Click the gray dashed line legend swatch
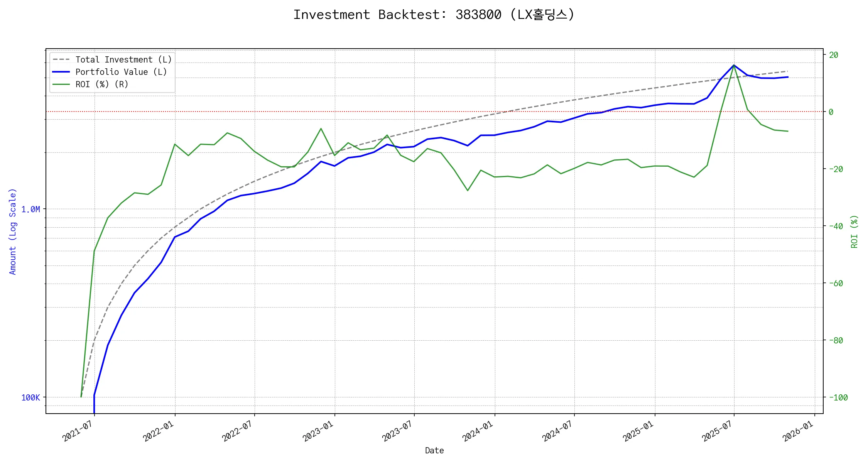 point(61,60)
